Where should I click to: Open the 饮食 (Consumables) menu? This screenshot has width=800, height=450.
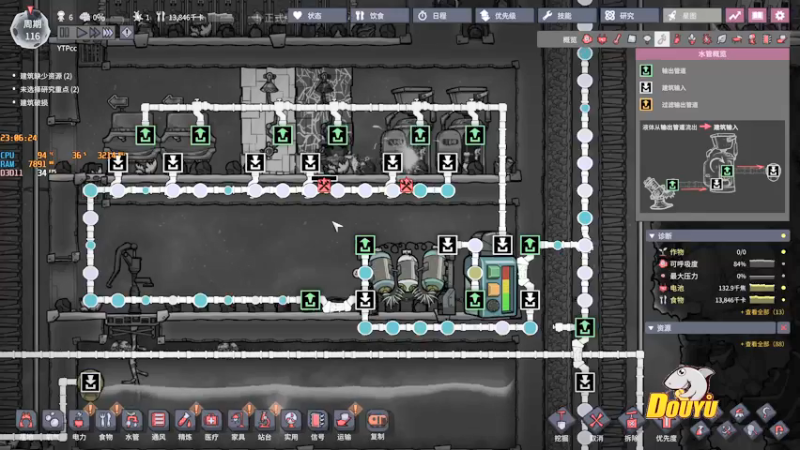pos(379,16)
